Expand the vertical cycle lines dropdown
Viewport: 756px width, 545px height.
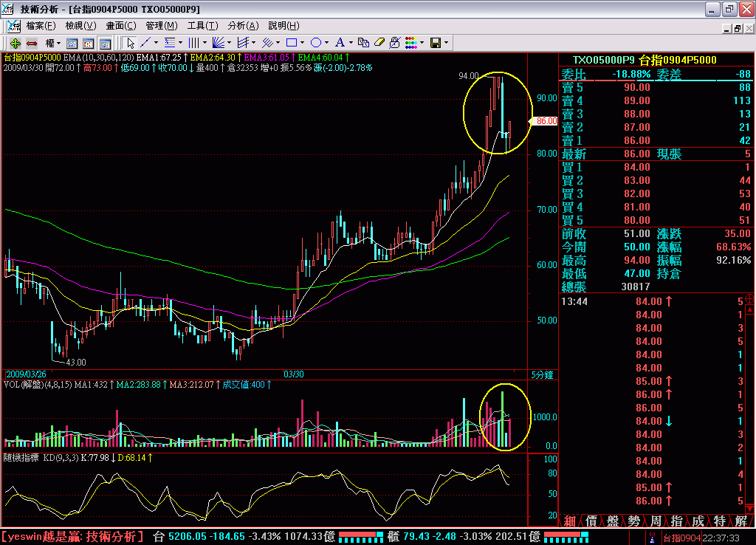click(205, 44)
